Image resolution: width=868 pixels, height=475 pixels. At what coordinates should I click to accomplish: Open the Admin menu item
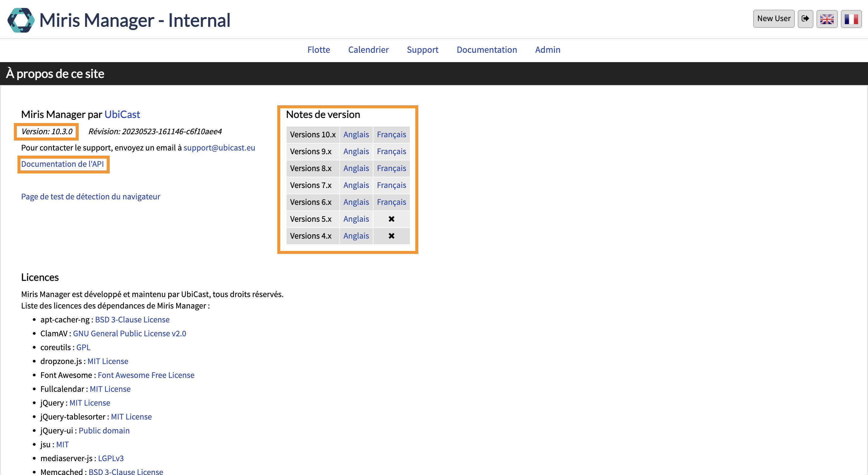548,49
